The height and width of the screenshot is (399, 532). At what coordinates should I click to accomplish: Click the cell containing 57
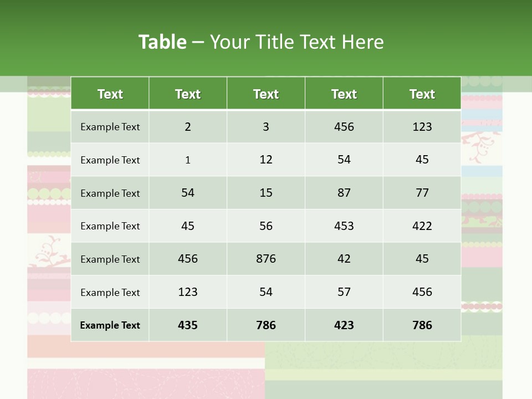point(344,292)
